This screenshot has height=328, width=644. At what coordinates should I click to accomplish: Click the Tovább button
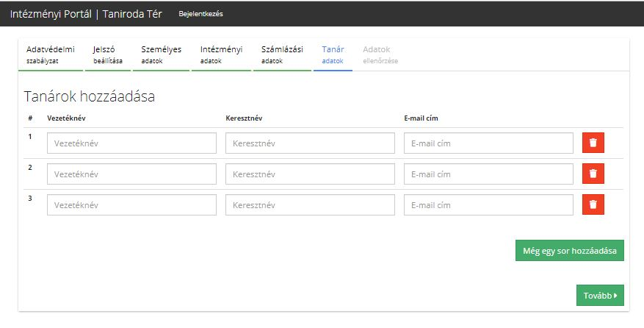tap(600, 295)
